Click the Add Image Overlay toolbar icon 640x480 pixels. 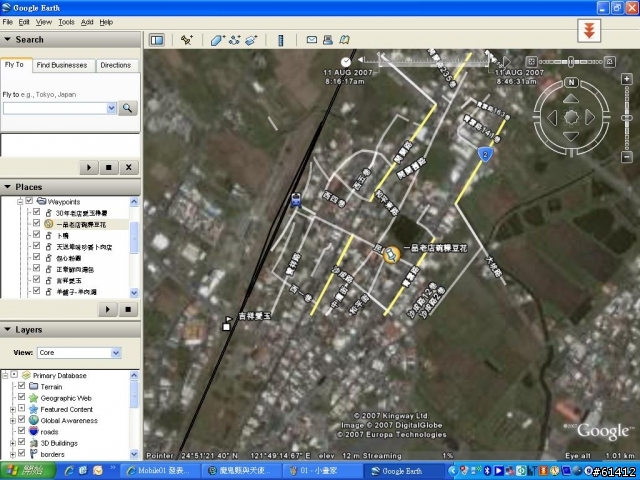click(x=251, y=40)
